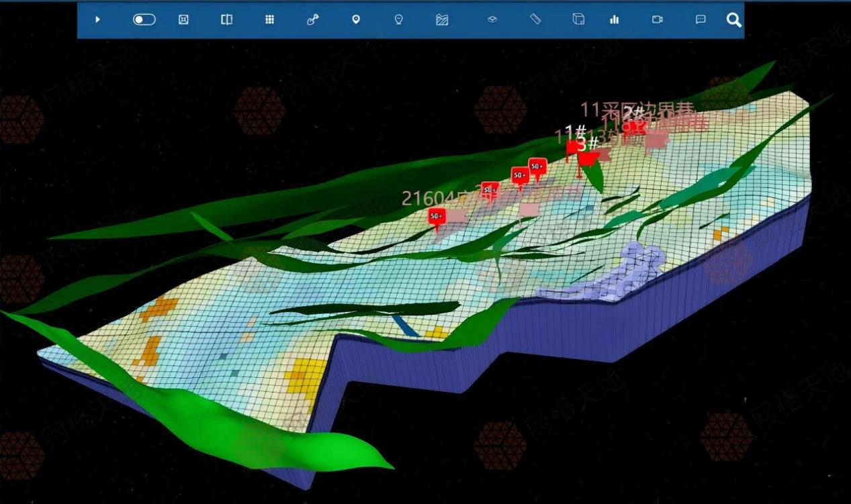Open the split-panel book icon

(227, 19)
